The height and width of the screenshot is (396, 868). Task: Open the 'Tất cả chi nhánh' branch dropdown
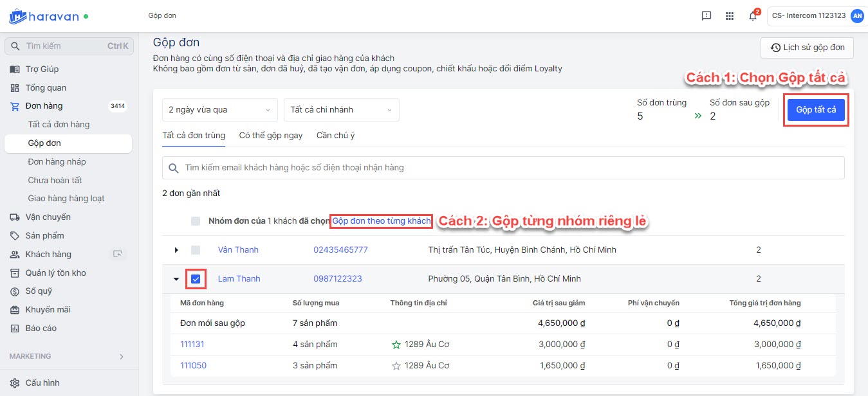coord(341,110)
